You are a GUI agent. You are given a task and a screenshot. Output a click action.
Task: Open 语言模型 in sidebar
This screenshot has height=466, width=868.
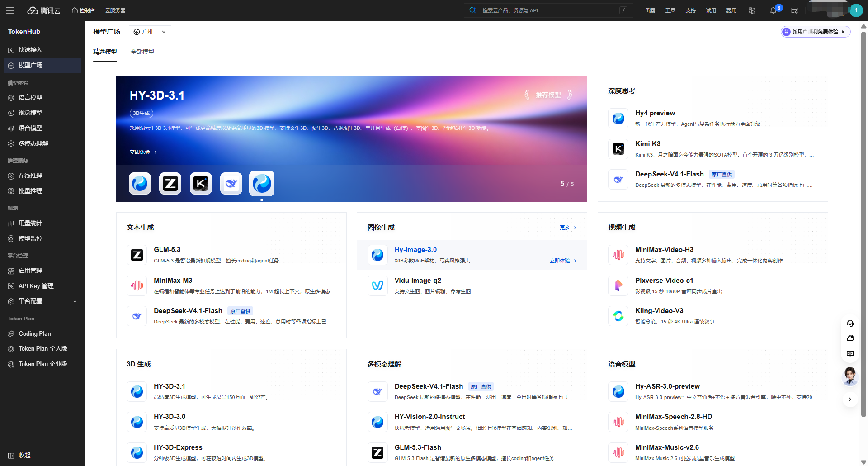click(42, 97)
